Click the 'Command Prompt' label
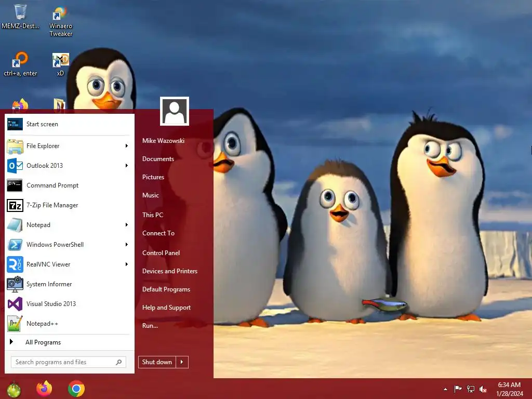This screenshot has width=532, height=399. click(52, 185)
